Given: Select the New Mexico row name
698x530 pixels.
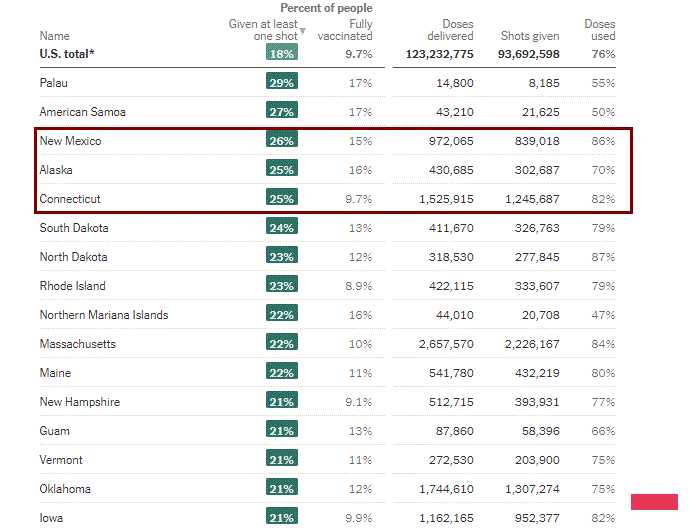Looking at the screenshot, I should click(70, 141).
